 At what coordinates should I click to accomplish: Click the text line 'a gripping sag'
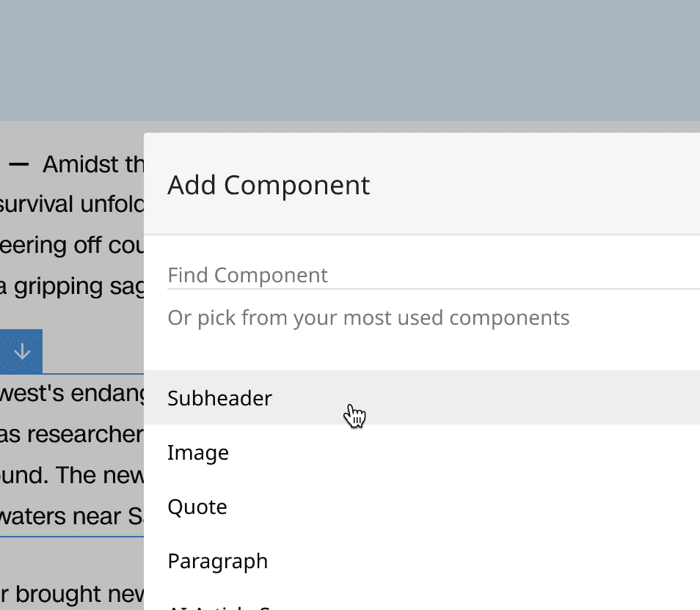coord(72,286)
